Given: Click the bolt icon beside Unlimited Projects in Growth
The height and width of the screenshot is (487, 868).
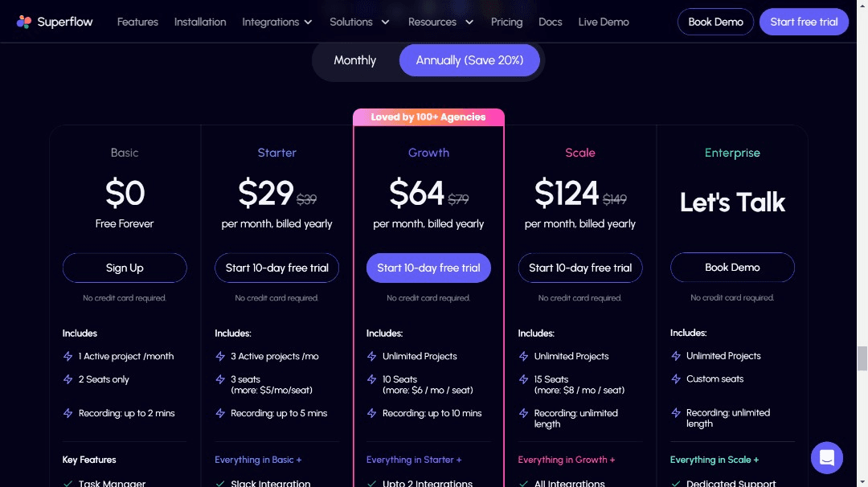Looking at the screenshot, I should tap(371, 356).
